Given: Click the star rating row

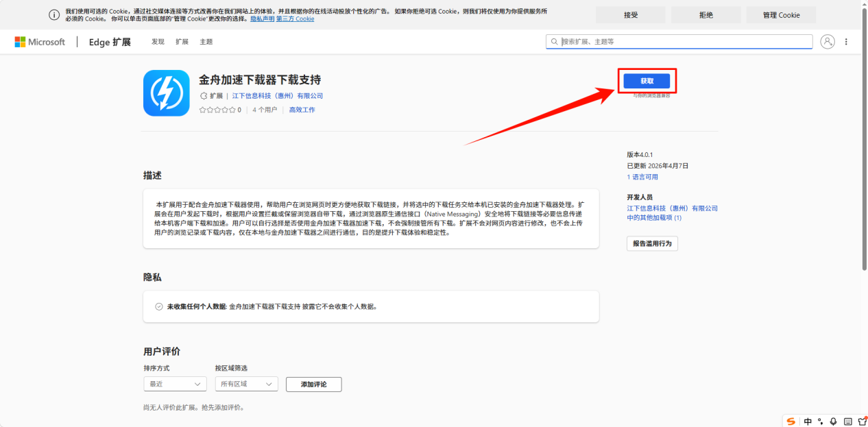Looking at the screenshot, I should [217, 110].
